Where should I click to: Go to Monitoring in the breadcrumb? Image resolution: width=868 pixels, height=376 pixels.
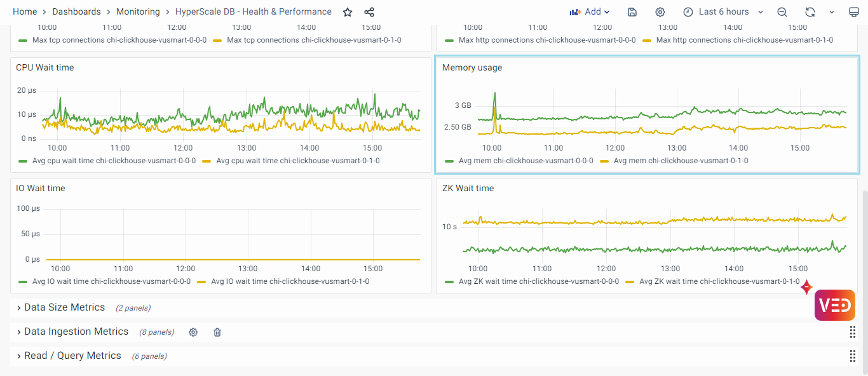[138, 12]
